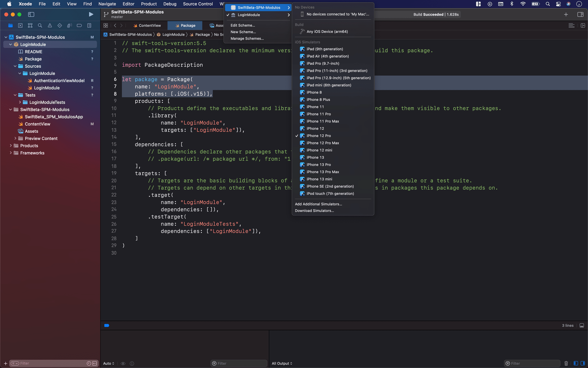588x368 pixels.
Task: Run the build with the play button
Action: (91, 14)
